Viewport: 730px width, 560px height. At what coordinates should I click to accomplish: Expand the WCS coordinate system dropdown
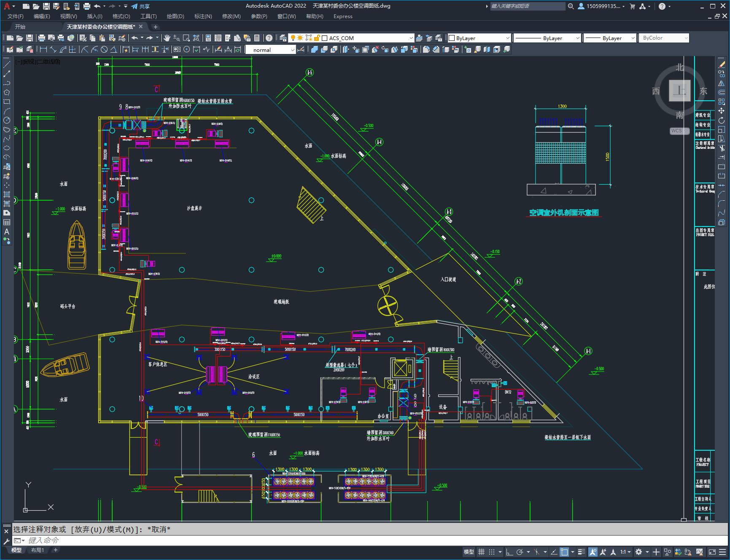pyautogui.click(x=679, y=131)
